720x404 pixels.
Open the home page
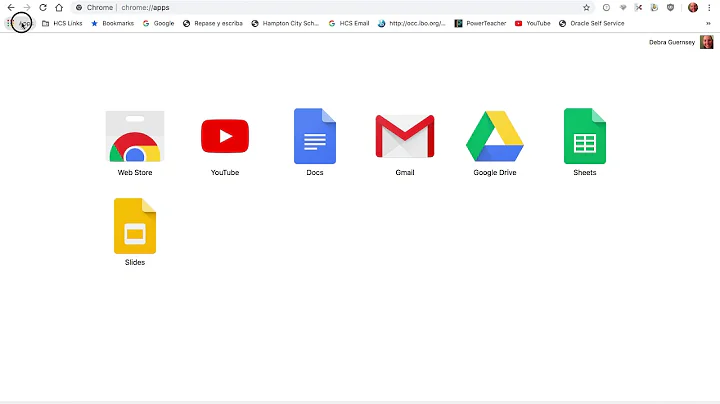(x=59, y=7)
